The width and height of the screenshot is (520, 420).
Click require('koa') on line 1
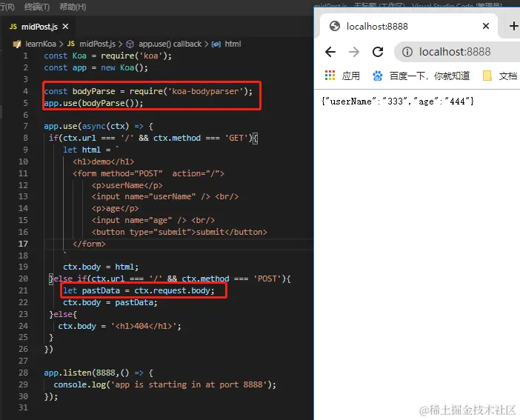pos(133,56)
